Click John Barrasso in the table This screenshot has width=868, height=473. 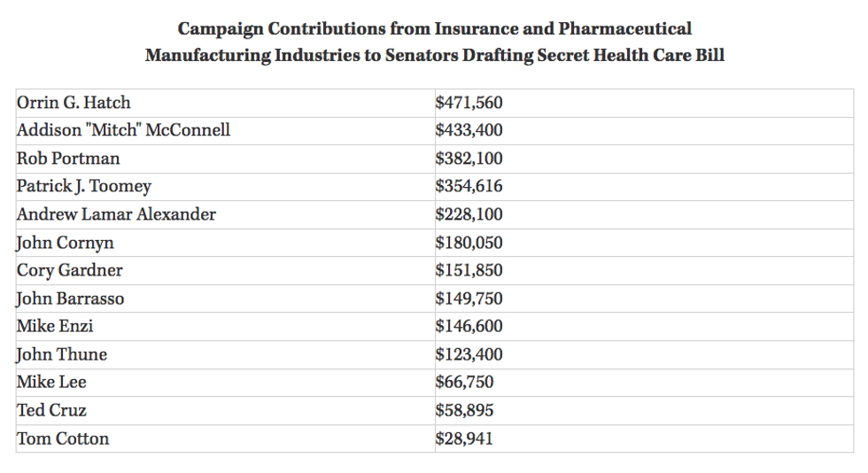(71, 299)
